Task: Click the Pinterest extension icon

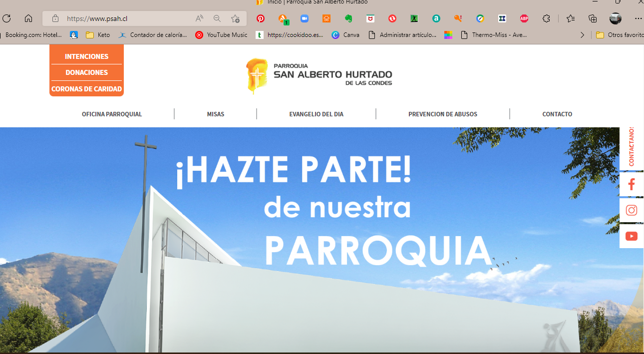Action: tap(261, 18)
